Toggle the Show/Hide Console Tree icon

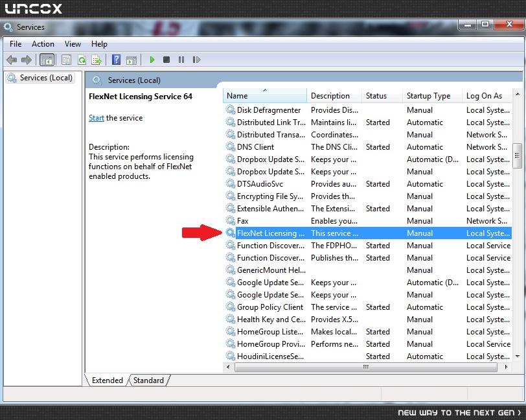pyautogui.click(x=47, y=60)
